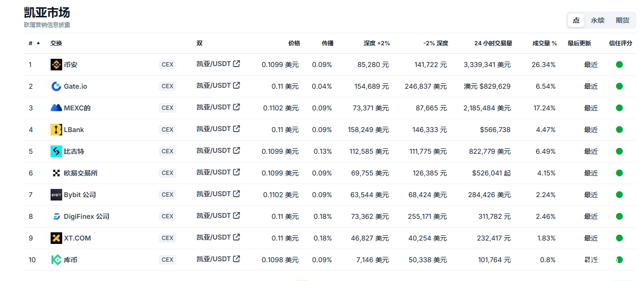Click the CEX tag in OKX (欧易交易所) row
644x281 pixels.
[167, 173]
